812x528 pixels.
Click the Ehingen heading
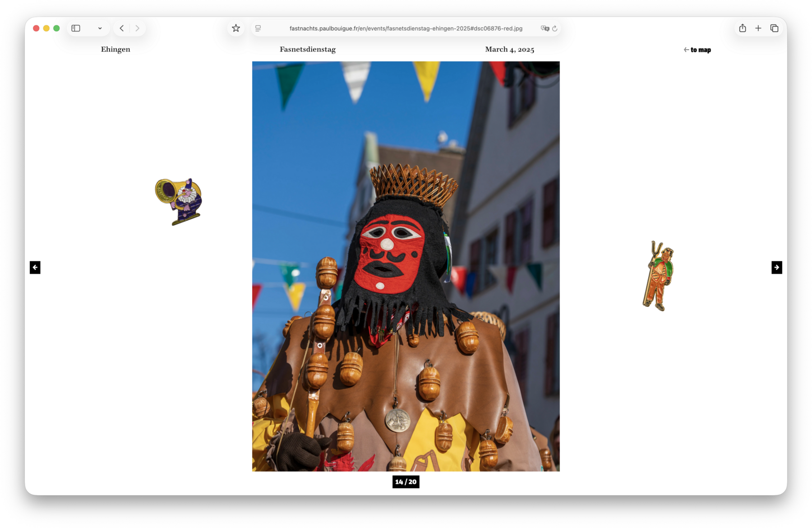click(x=115, y=50)
